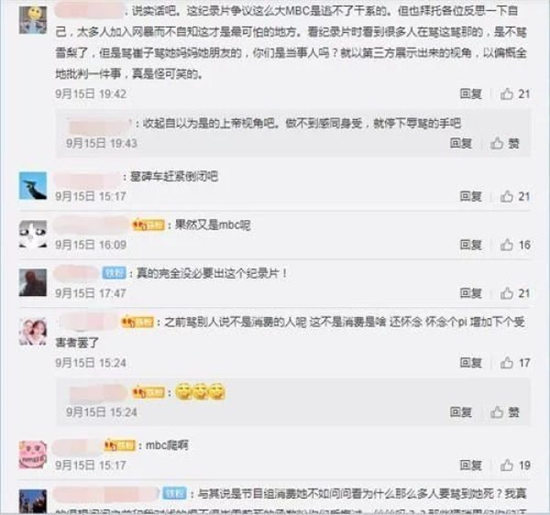Like the 15:17 comment about 搬砖车
This screenshot has height=515, width=550.
pos(515,196)
